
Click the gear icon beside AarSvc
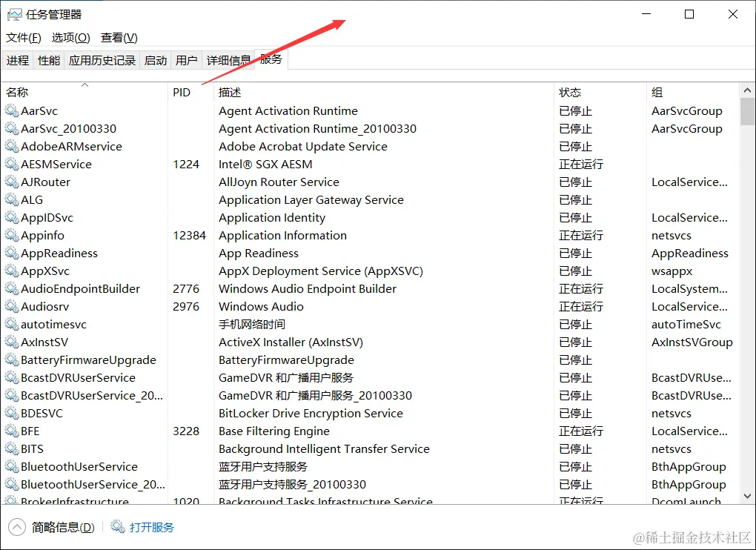(x=12, y=111)
